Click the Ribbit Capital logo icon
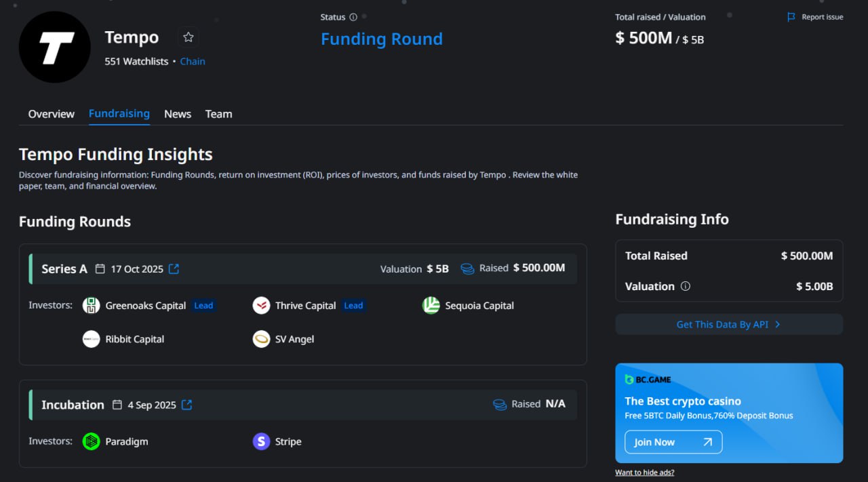 pyautogui.click(x=92, y=339)
